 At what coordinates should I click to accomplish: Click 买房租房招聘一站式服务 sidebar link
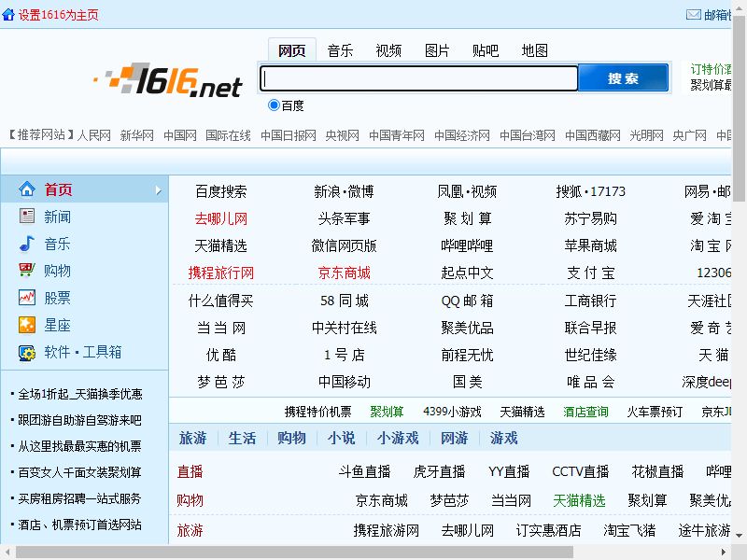coord(79,498)
